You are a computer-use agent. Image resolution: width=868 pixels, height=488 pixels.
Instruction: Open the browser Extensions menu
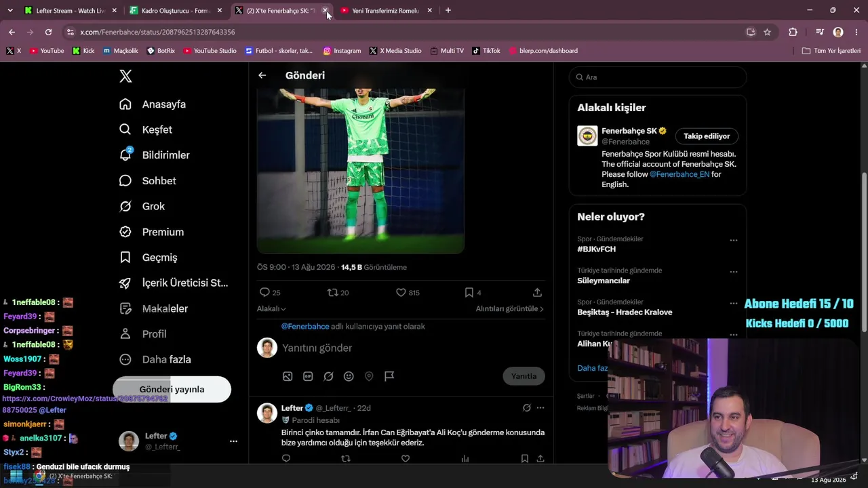coord(793,32)
